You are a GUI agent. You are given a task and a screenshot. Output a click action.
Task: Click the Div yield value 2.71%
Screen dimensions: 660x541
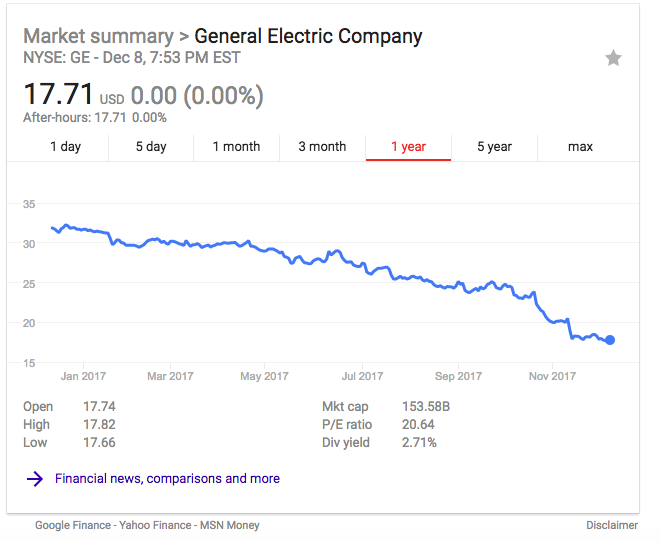click(x=417, y=442)
